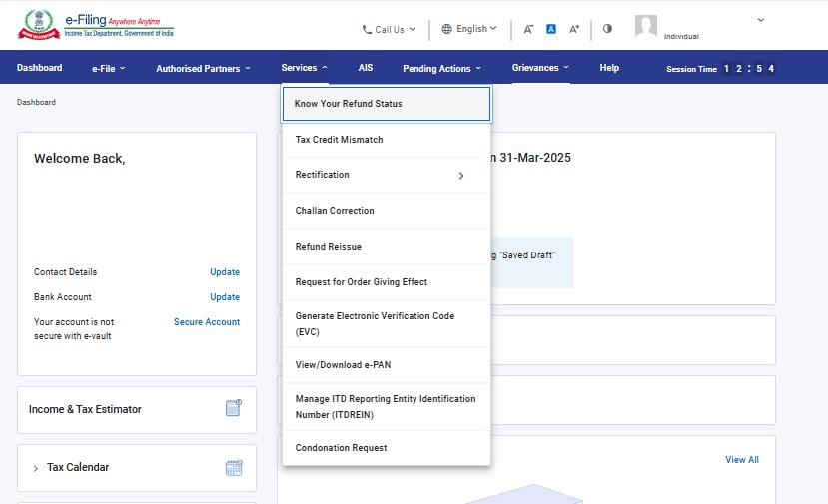The height and width of the screenshot is (504, 828).
Task: Select Request for Order Giving Effect
Action: [x=387, y=281]
